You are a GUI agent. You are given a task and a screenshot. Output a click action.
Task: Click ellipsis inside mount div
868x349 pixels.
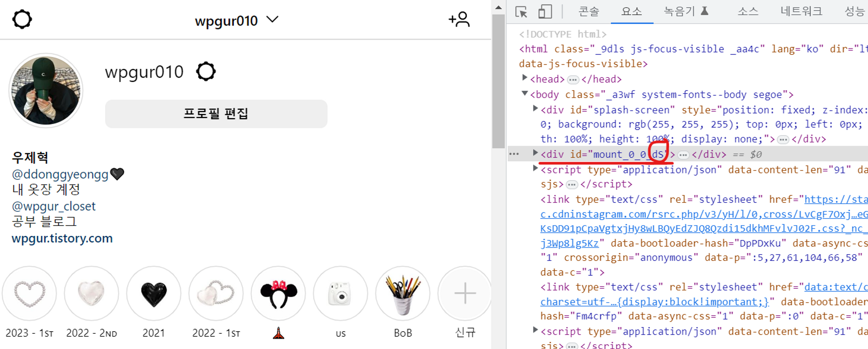tap(683, 155)
